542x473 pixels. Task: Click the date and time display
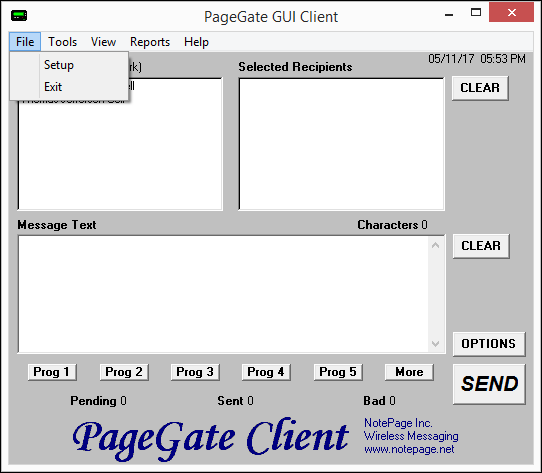(x=477, y=59)
